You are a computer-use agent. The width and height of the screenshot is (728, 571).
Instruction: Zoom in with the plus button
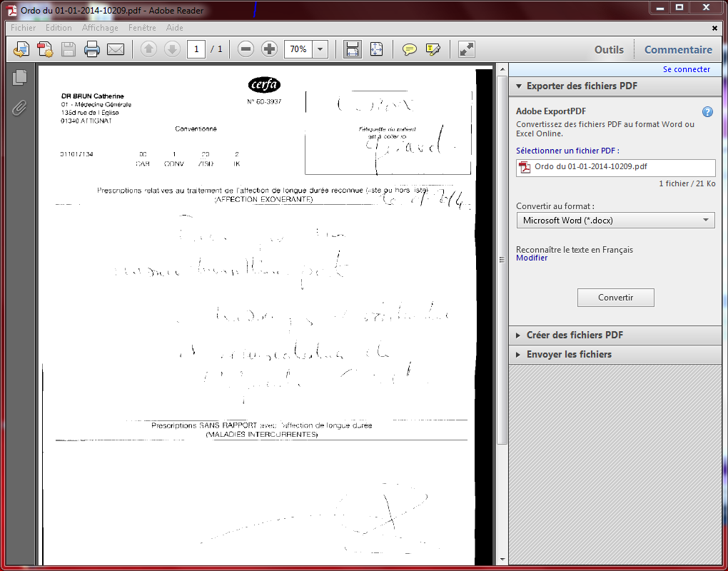269,49
